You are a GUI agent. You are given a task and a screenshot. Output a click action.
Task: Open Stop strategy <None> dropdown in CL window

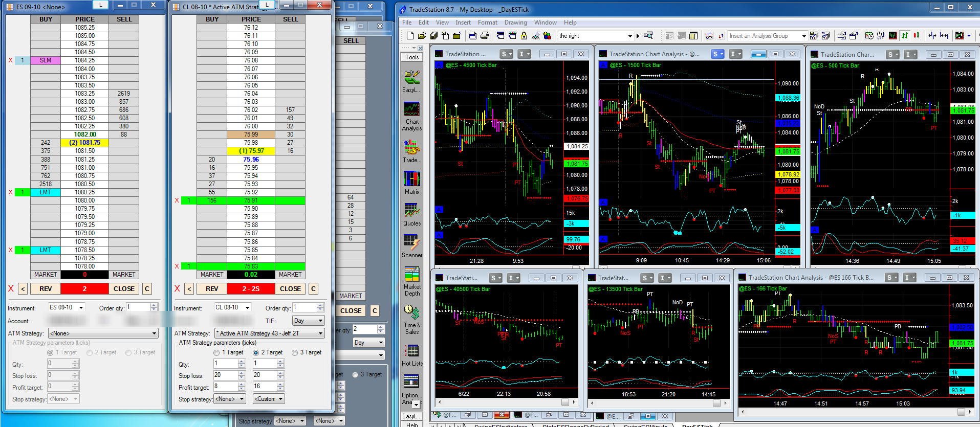230,399
